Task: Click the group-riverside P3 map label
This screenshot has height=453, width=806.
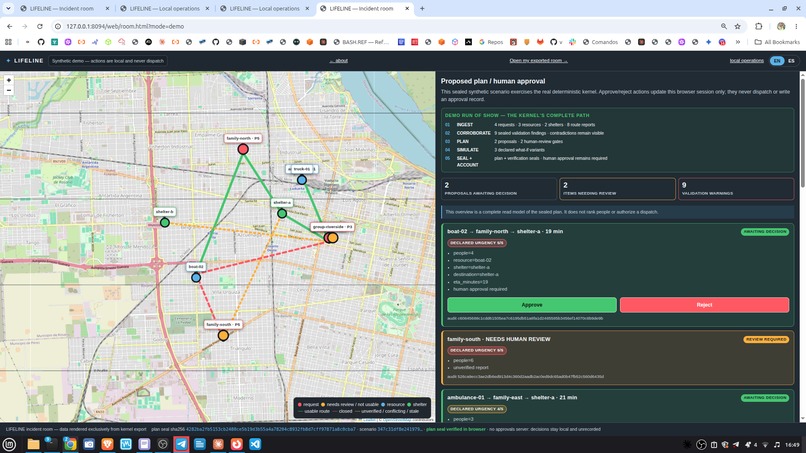Action: (x=333, y=227)
